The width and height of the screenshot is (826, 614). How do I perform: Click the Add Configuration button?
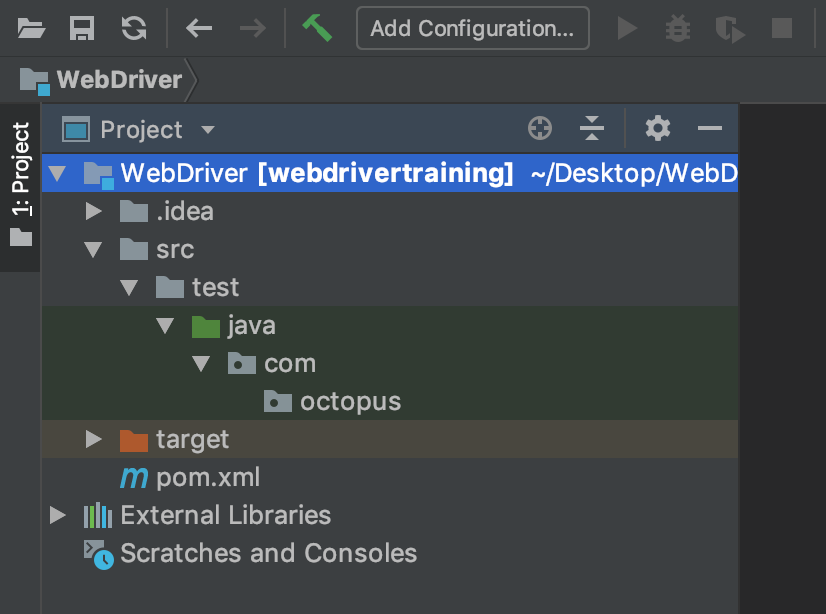(x=472, y=28)
